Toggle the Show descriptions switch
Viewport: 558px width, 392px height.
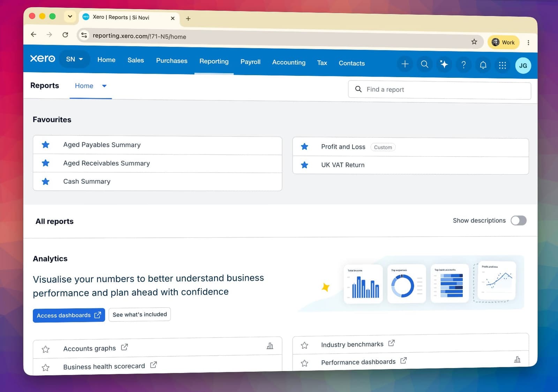point(519,220)
